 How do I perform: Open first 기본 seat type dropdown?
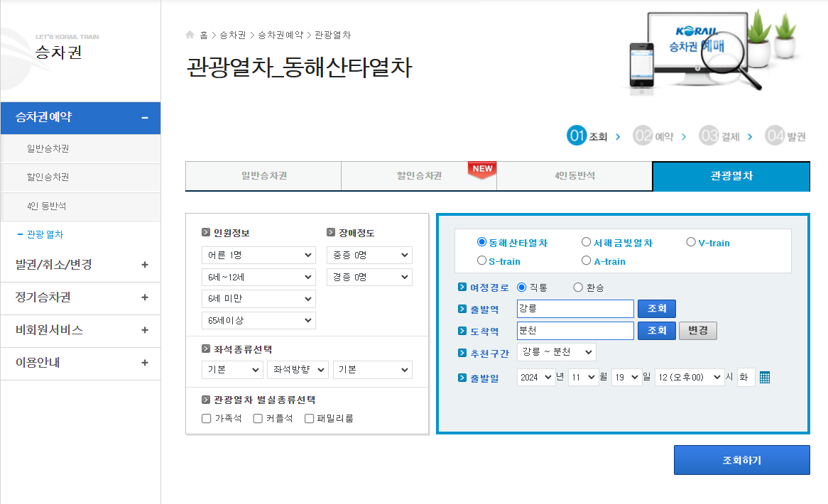tap(232, 370)
